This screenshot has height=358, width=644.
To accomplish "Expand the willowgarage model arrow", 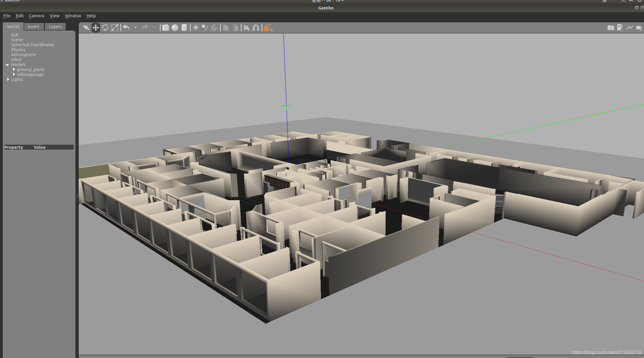I will click(14, 75).
